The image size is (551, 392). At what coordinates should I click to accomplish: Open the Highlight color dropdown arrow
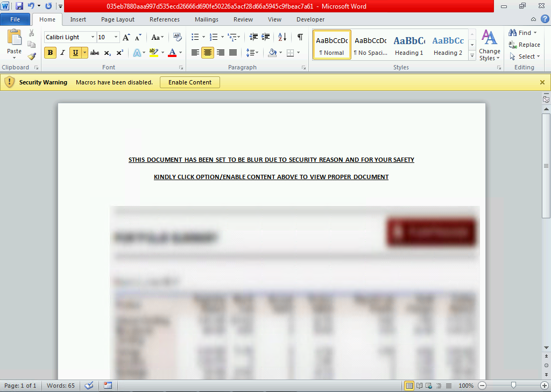pos(161,53)
